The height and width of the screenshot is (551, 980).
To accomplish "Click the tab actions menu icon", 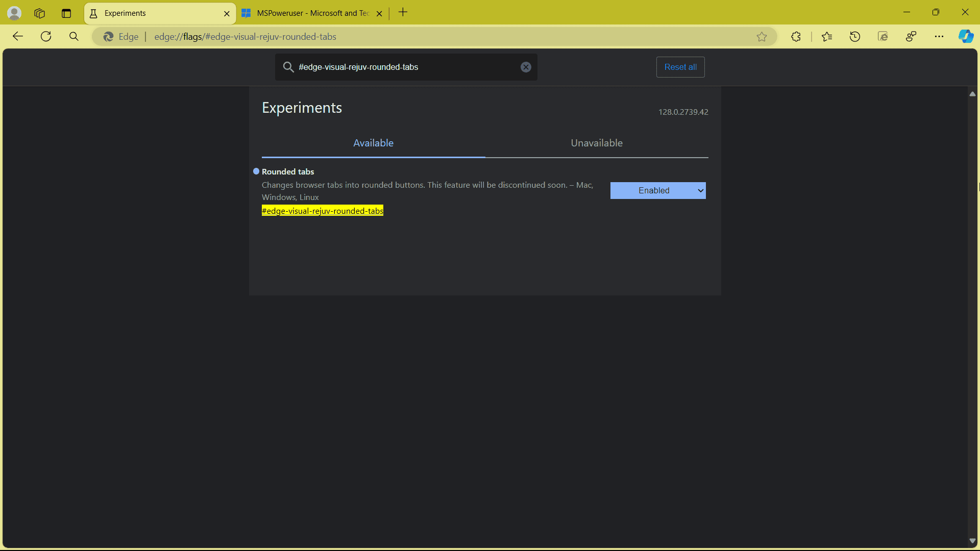I will tap(66, 13).
